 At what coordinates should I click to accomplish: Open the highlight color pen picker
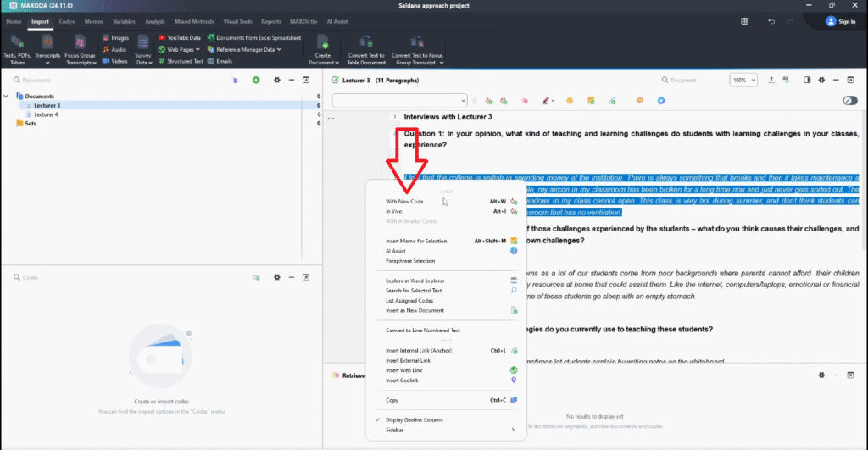coord(548,101)
